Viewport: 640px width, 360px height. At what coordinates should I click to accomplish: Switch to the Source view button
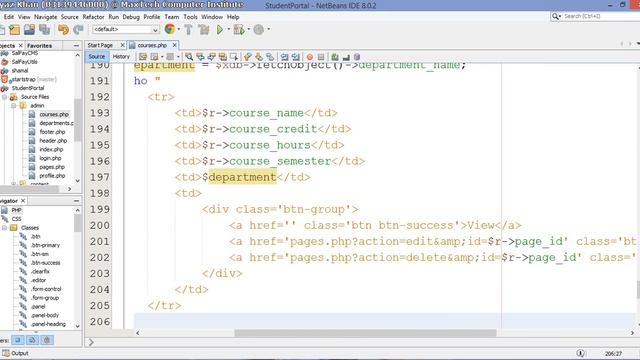coord(97,57)
